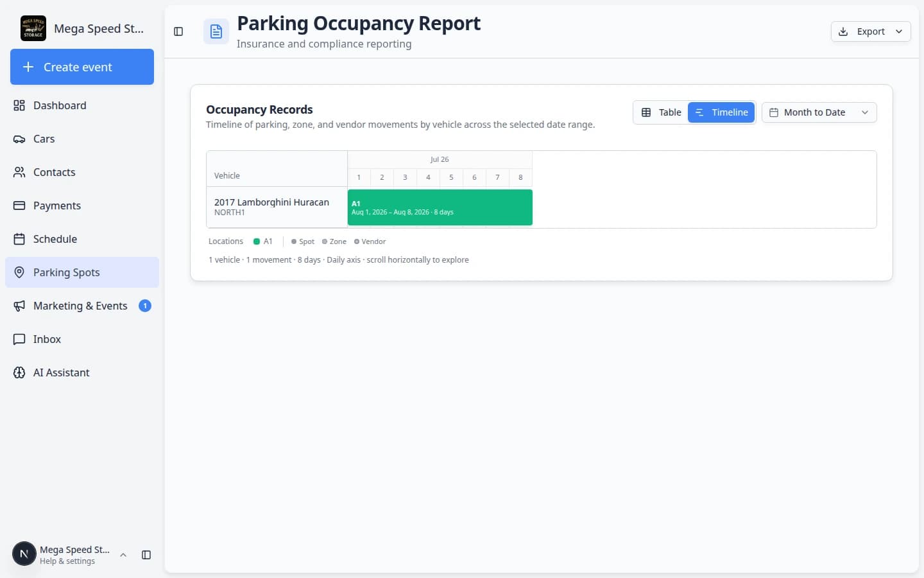Open the Month to Date range dropdown
Screen dimensions: 924x578
pos(819,112)
